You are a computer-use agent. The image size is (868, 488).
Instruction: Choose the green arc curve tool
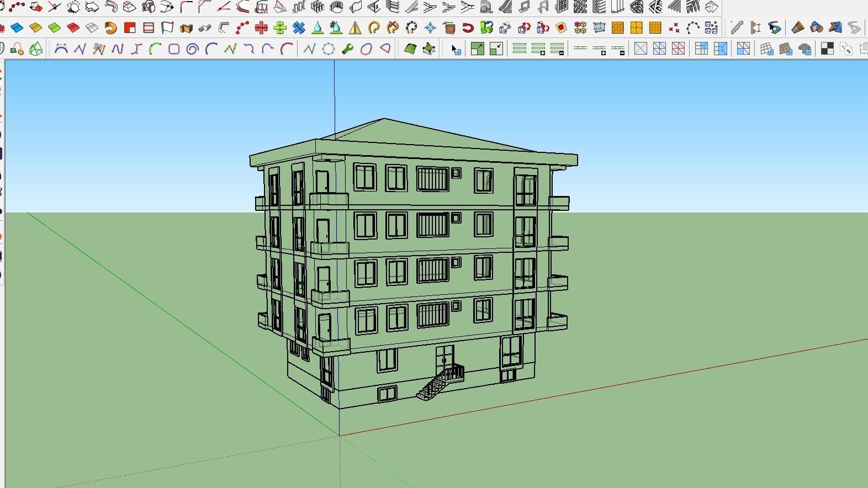click(155, 49)
